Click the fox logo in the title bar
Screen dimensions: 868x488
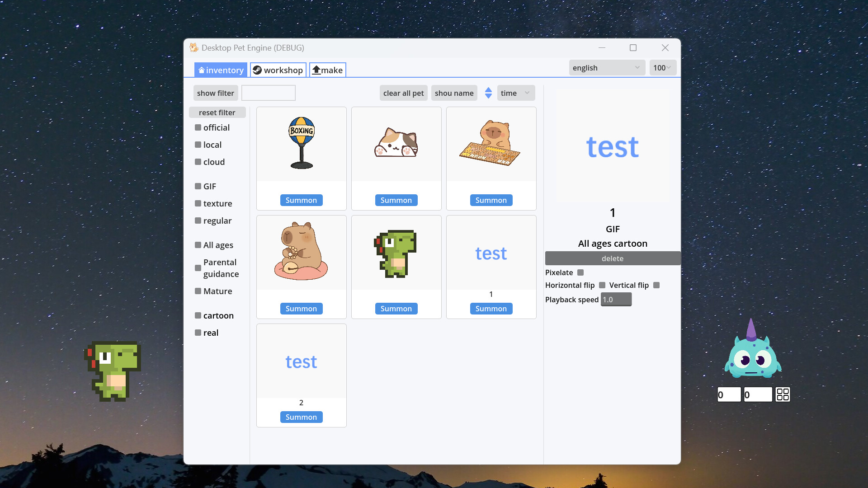193,47
